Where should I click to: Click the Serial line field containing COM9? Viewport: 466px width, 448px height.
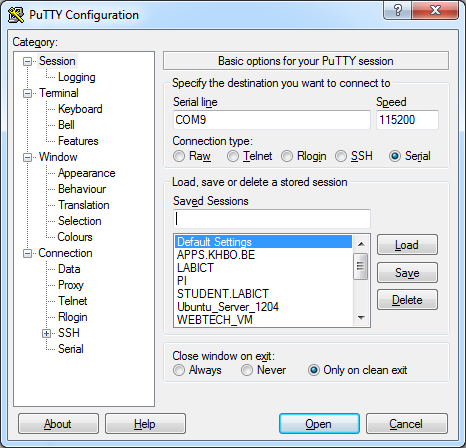272,120
